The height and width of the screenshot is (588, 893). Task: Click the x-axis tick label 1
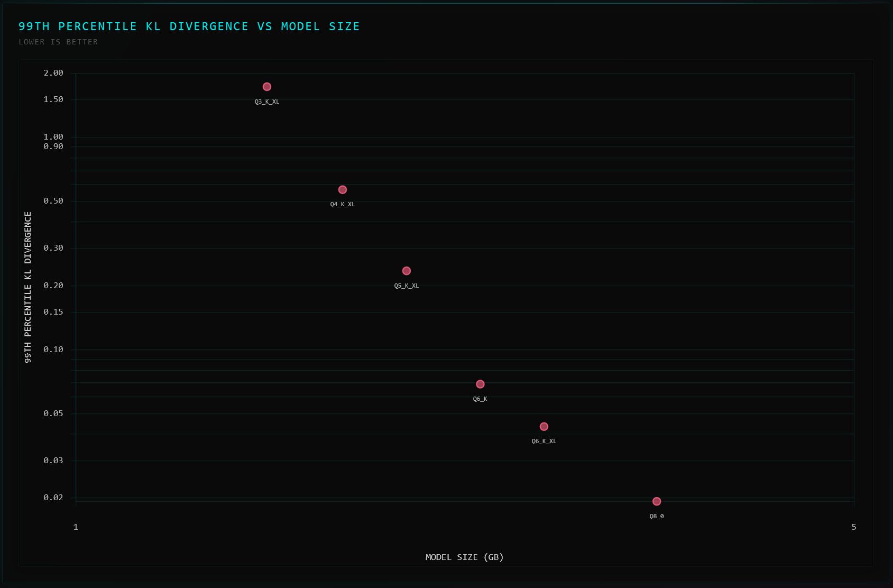point(76,527)
